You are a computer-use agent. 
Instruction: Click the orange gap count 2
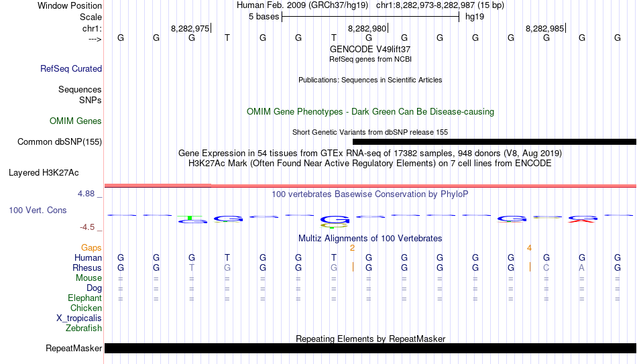pos(352,248)
